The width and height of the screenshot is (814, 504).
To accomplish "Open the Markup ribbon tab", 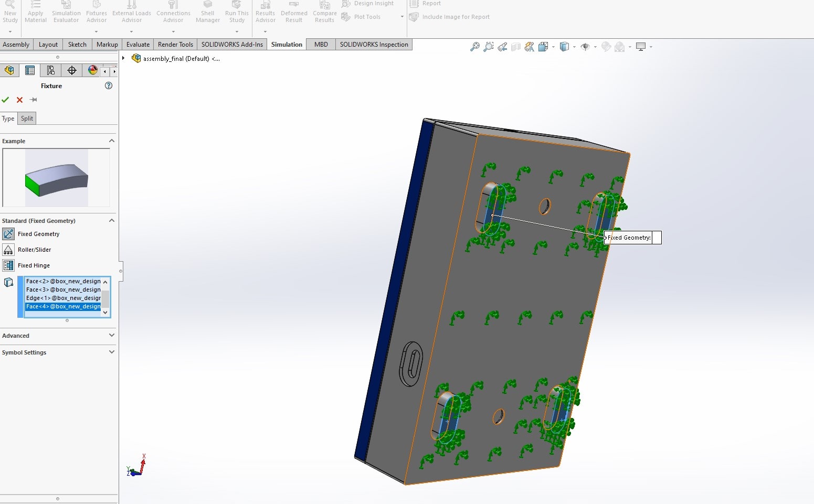I will [107, 45].
